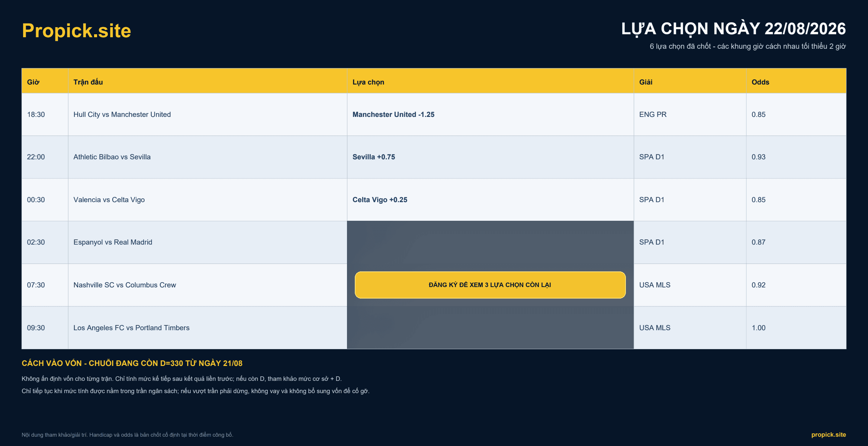Click the register button to view 3 remaining picks
The height and width of the screenshot is (446, 868).
[490, 285]
